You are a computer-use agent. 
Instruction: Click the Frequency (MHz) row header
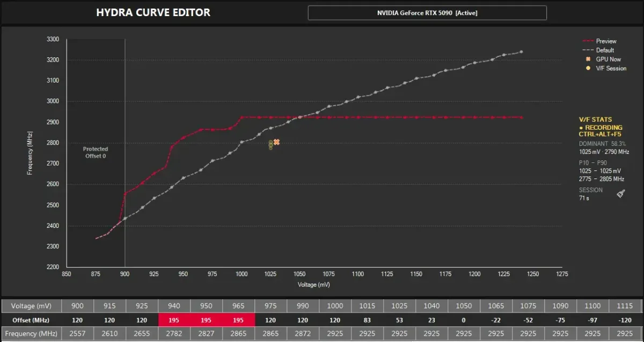pos(32,333)
